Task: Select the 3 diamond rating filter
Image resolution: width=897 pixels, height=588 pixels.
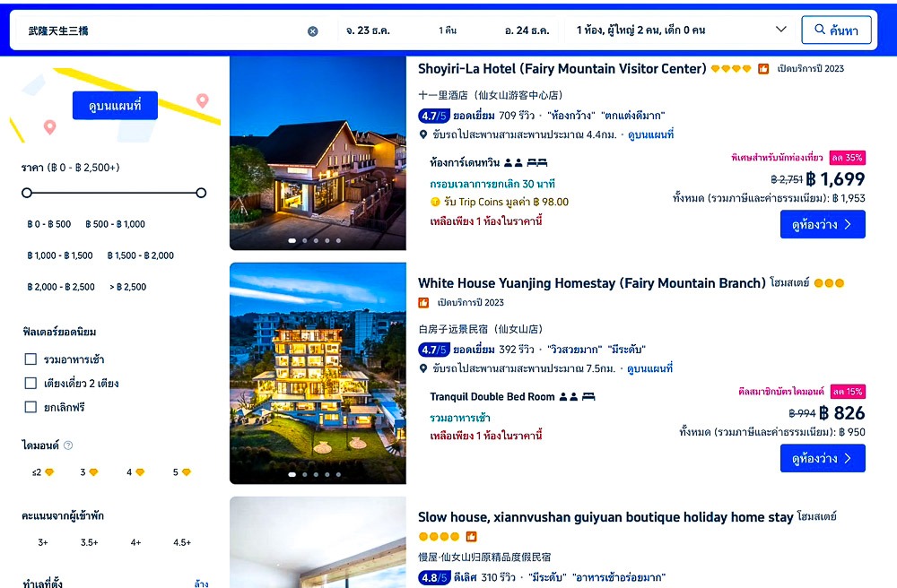Action: [x=89, y=472]
